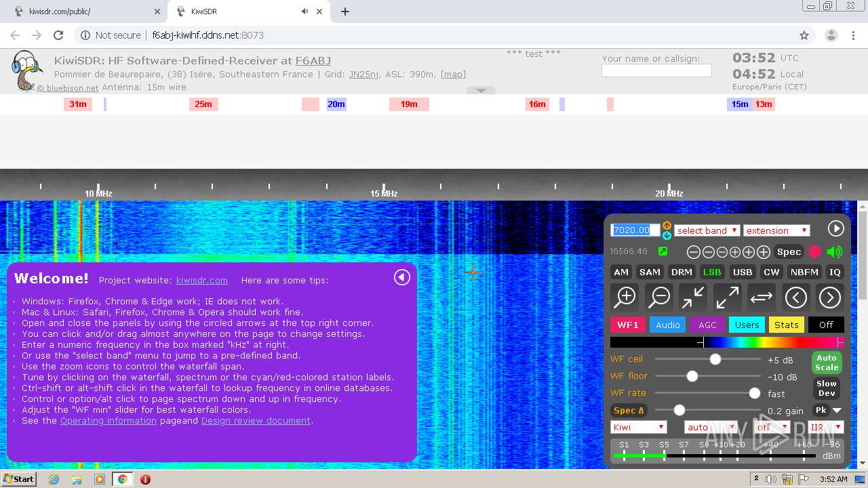Bookmark page with the star icon
Image resolution: width=868 pixels, height=488 pixels.
(804, 35)
